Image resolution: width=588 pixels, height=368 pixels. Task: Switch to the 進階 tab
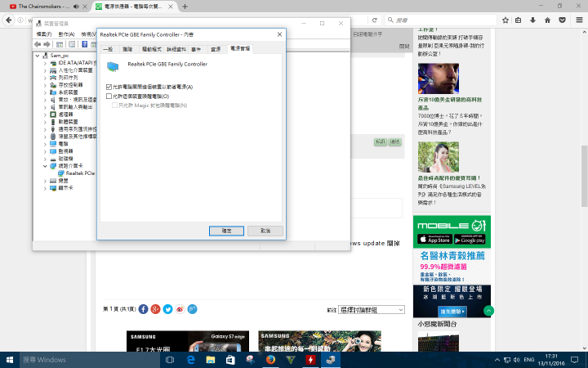pos(128,49)
